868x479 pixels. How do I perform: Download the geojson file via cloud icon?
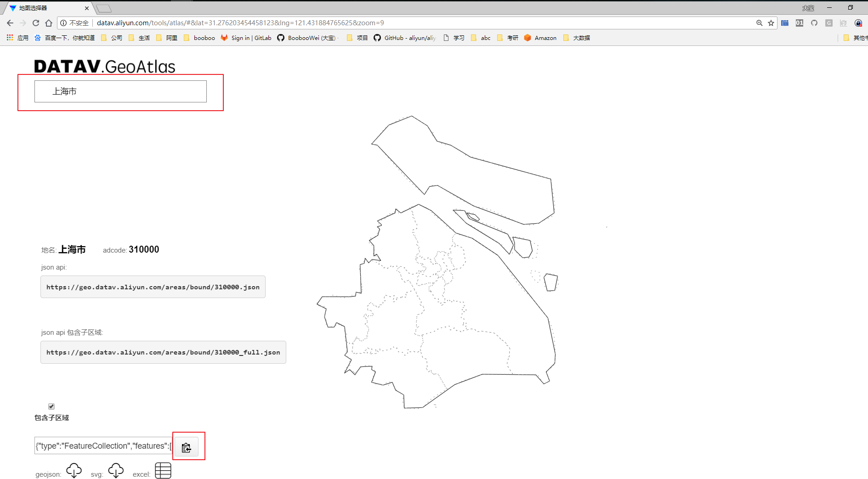point(74,471)
